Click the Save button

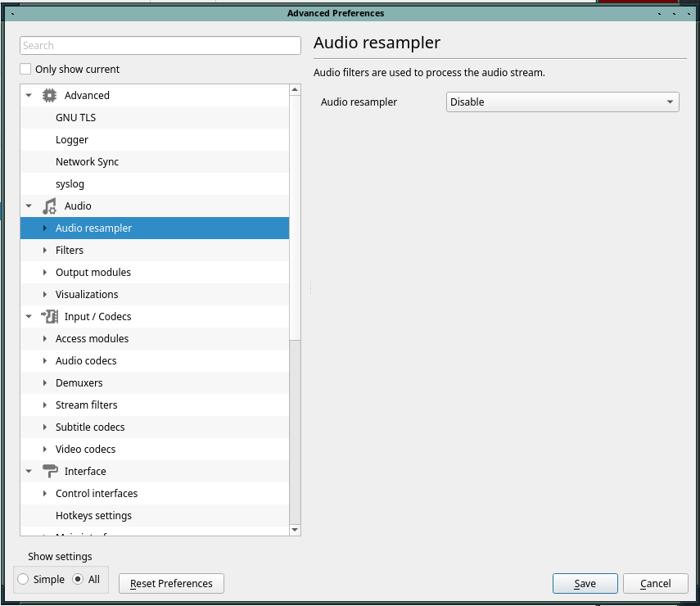pyautogui.click(x=585, y=583)
